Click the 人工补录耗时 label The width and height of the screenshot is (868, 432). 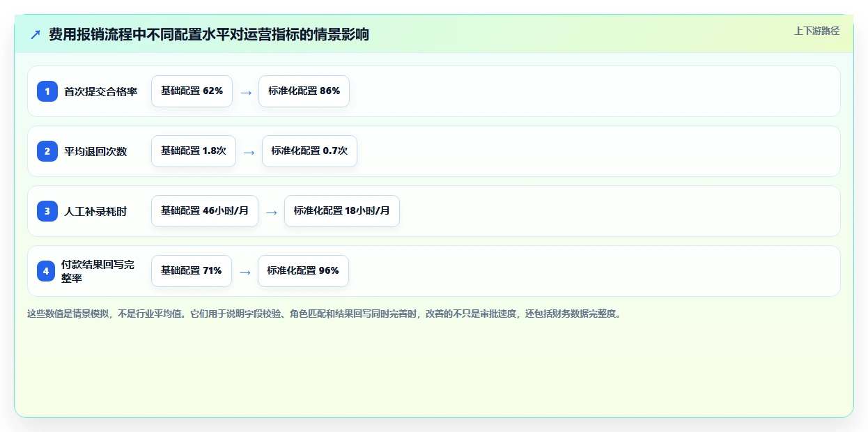95,211
